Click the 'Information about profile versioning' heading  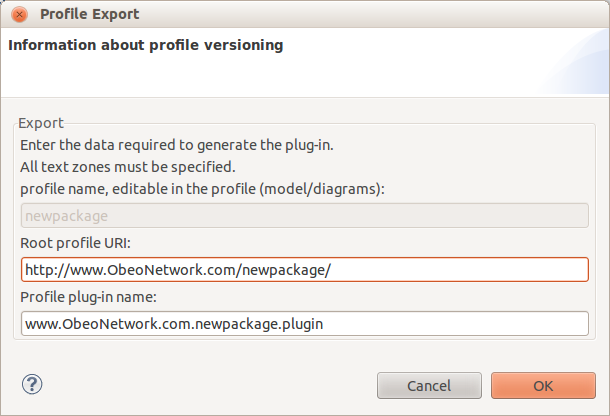(x=145, y=45)
